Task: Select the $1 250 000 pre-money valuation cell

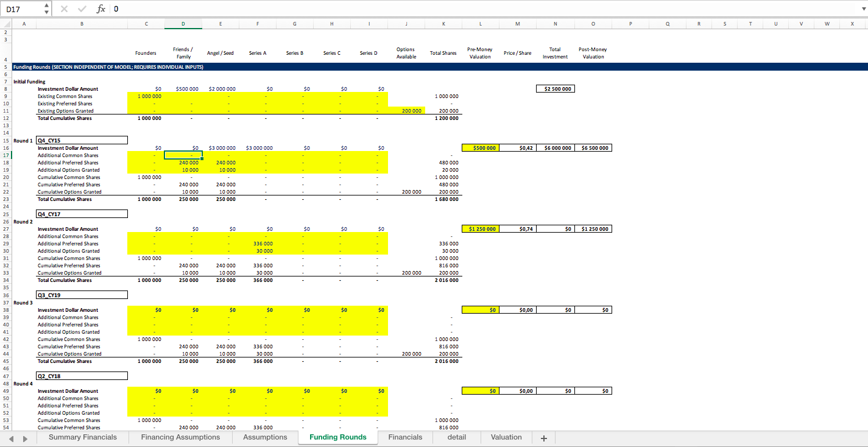Action: coord(481,229)
